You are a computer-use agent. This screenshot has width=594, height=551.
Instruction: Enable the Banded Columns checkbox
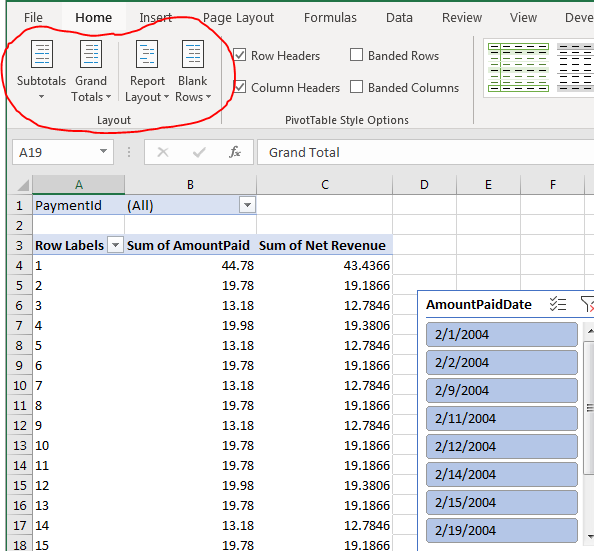point(356,87)
